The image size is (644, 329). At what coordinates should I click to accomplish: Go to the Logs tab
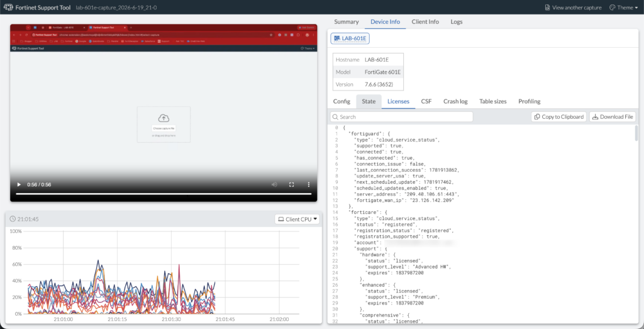(457, 22)
